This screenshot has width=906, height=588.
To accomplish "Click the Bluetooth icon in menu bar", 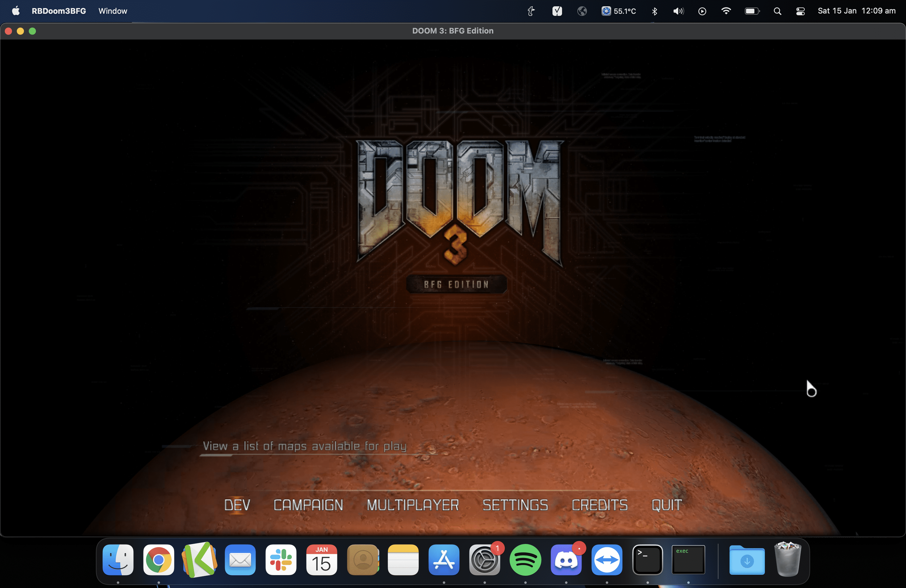I will pyautogui.click(x=654, y=11).
